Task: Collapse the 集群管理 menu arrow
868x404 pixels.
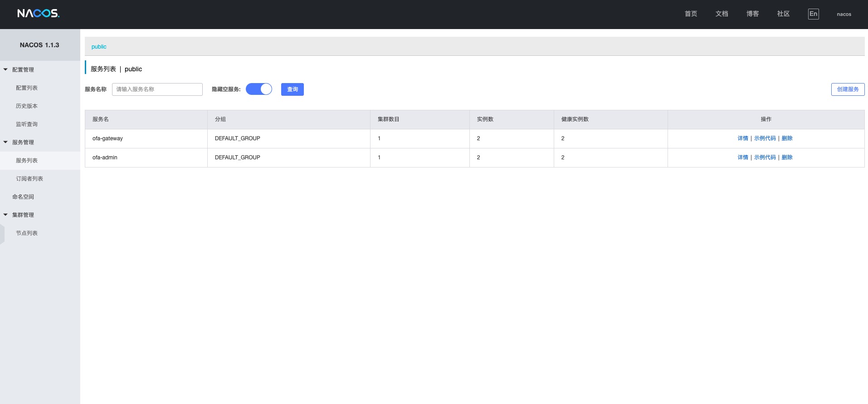Action: click(x=5, y=215)
